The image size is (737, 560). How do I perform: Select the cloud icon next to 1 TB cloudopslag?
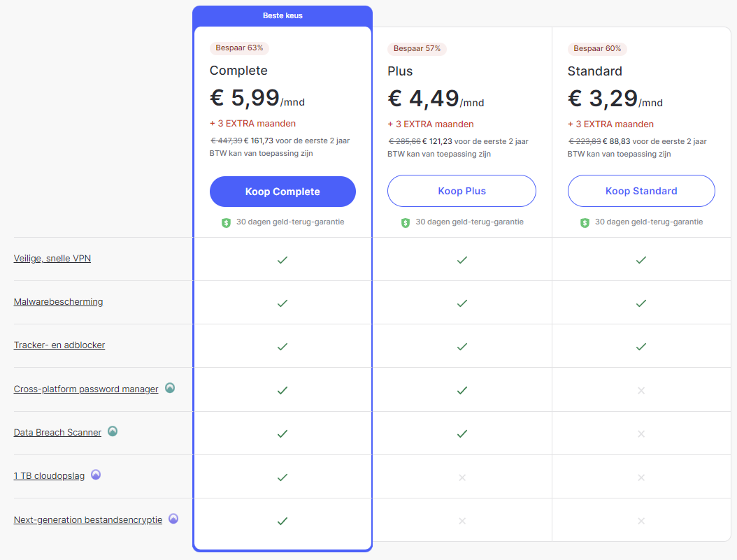pos(96,475)
